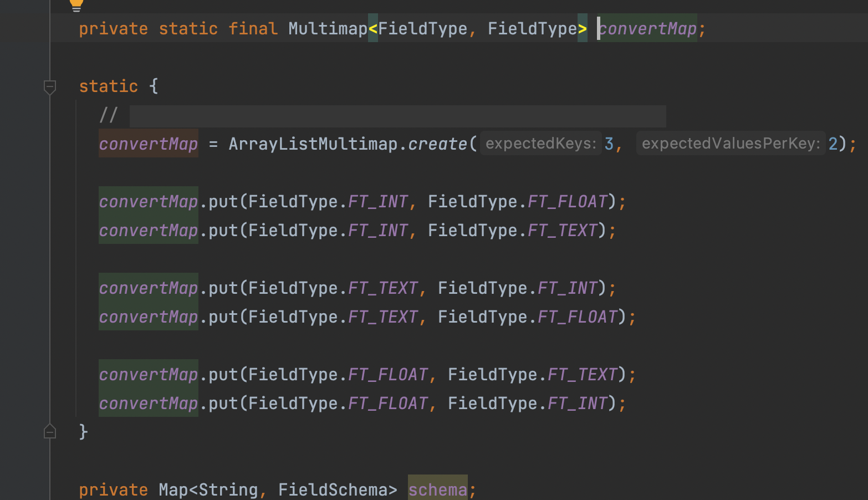The width and height of the screenshot is (868, 500).
Task: Click the yellow lightbulb quick-fix icon
Action: point(76,5)
